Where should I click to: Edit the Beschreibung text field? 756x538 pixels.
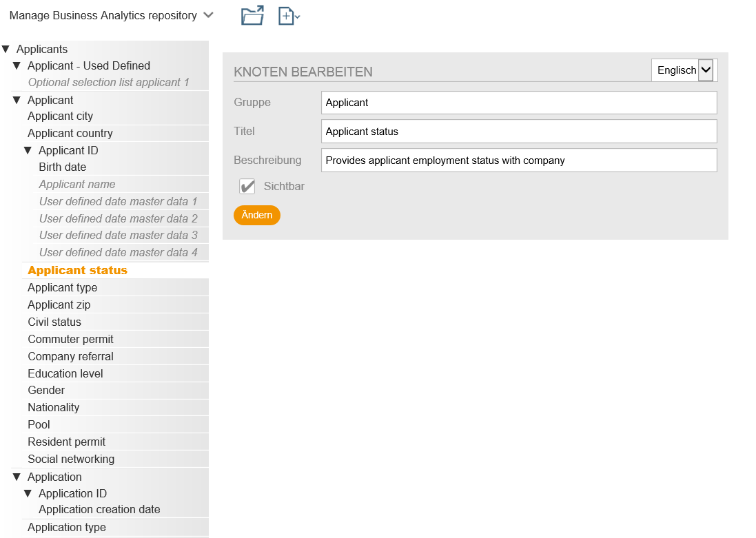518,161
